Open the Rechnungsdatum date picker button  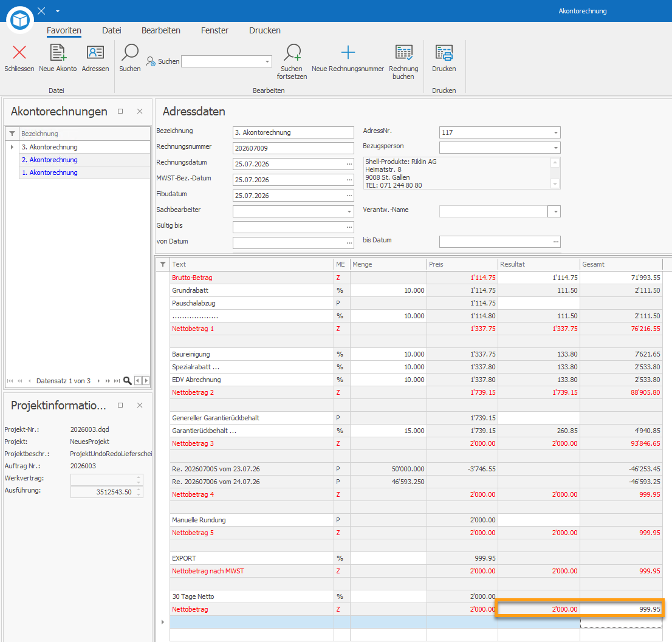point(349,164)
